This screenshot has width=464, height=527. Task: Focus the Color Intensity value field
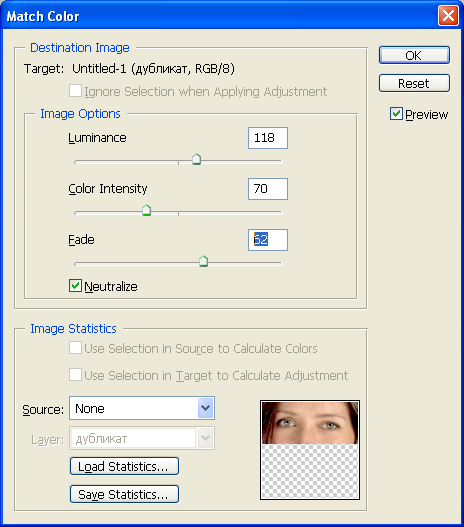point(268,189)
